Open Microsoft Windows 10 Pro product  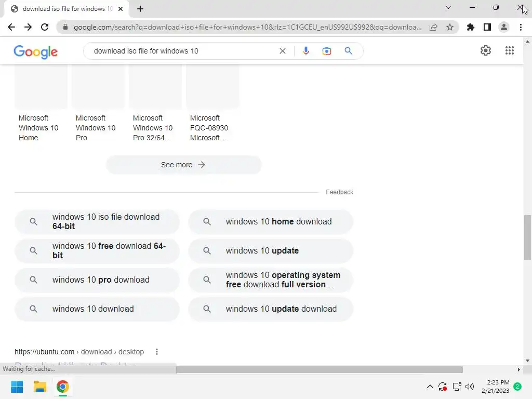coord(98,103)
